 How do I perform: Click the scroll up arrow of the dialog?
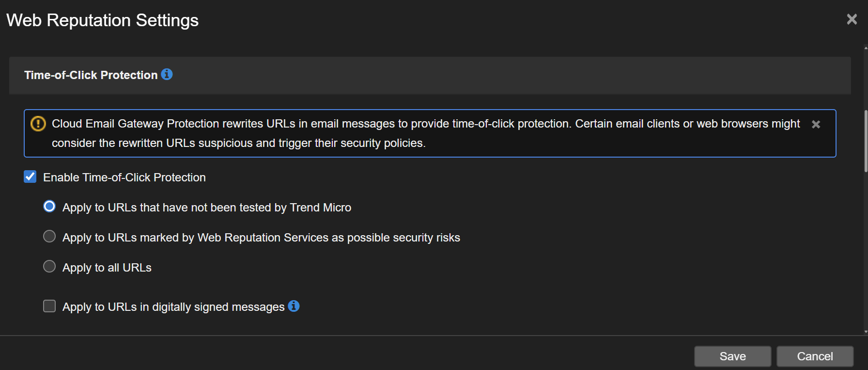(866, 48)
